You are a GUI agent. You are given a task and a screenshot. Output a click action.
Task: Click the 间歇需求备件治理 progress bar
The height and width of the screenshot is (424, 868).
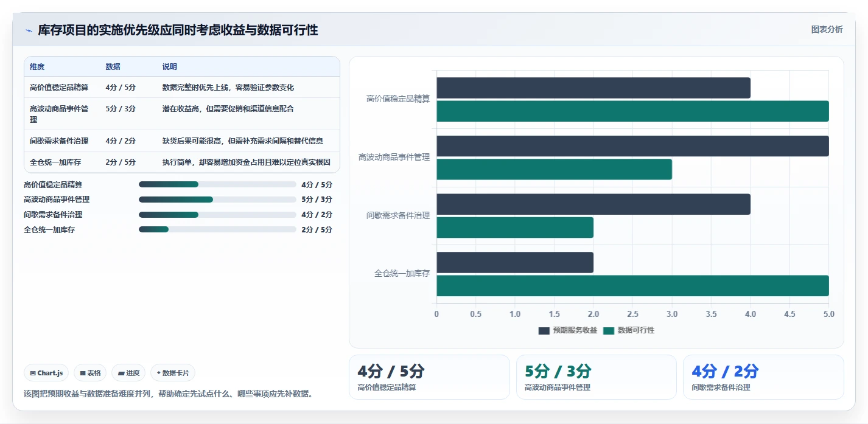217,215
